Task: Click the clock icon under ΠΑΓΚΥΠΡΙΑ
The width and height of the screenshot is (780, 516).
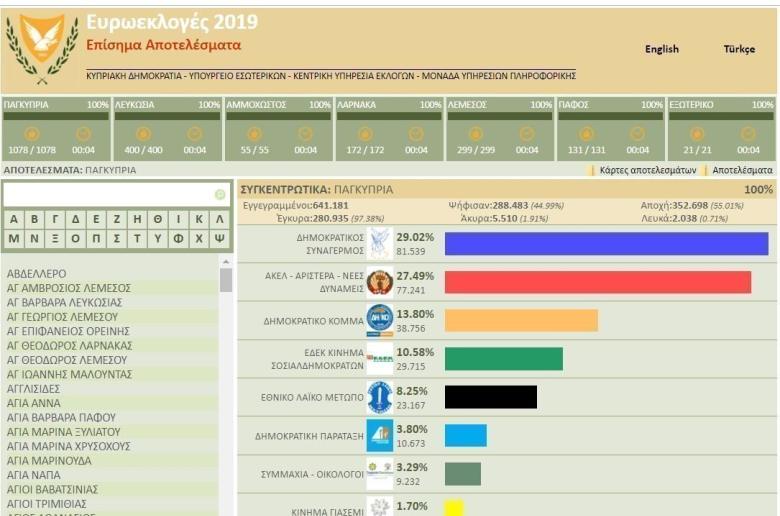Action: 83,134
